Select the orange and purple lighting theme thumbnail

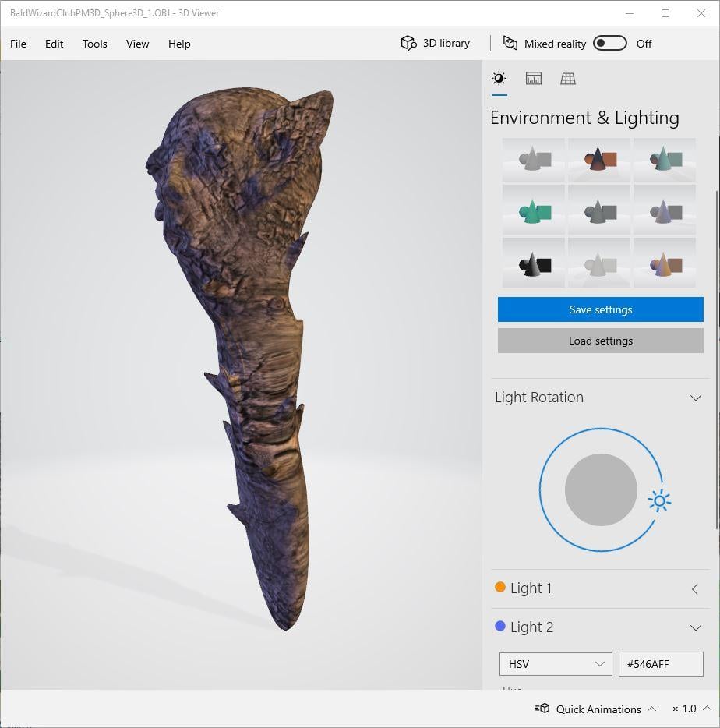click(665, 263)
